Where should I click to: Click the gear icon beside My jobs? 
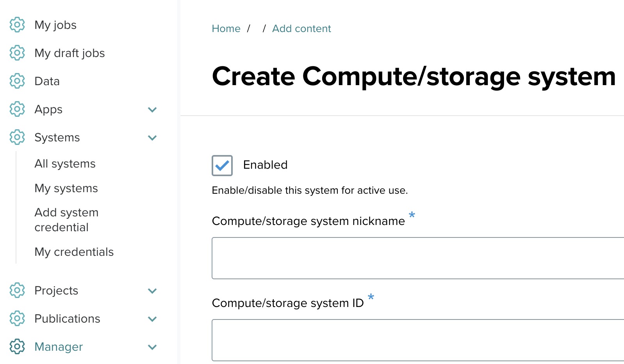[x=17, y=25]
